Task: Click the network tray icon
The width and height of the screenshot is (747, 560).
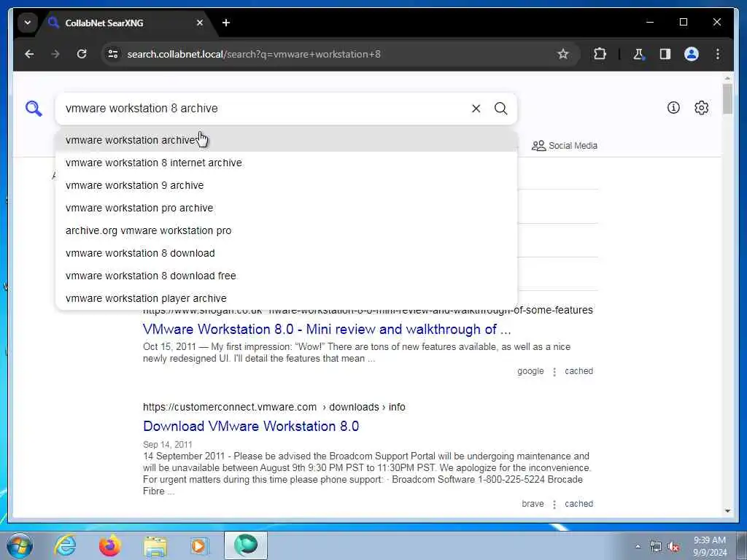Action: [x=656, y=547]
